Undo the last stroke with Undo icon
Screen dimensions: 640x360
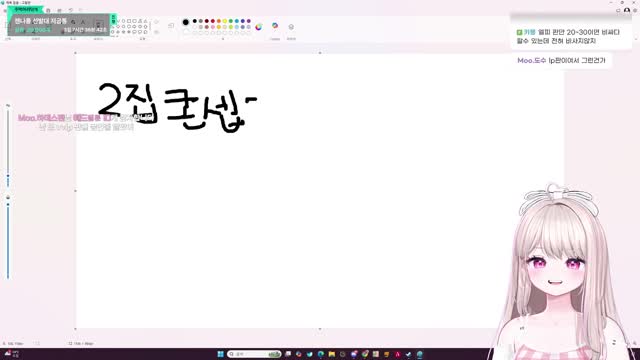(x=71, y=10)
